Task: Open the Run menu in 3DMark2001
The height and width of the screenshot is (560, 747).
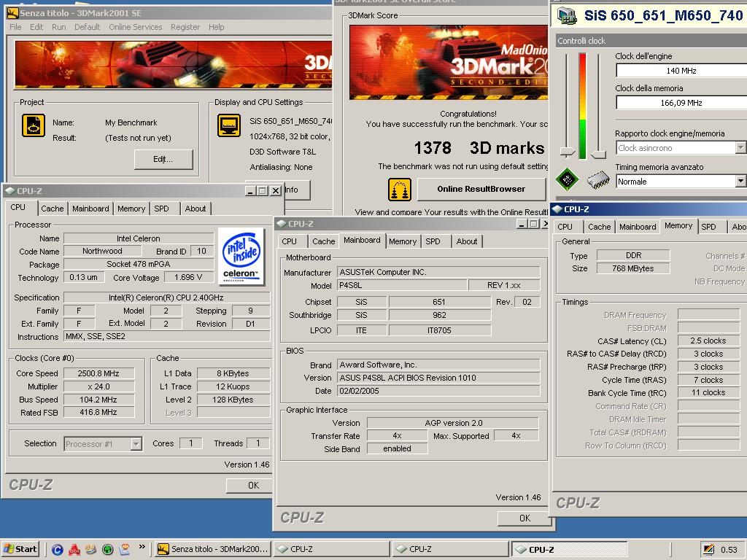Action: tap(59, 27)
